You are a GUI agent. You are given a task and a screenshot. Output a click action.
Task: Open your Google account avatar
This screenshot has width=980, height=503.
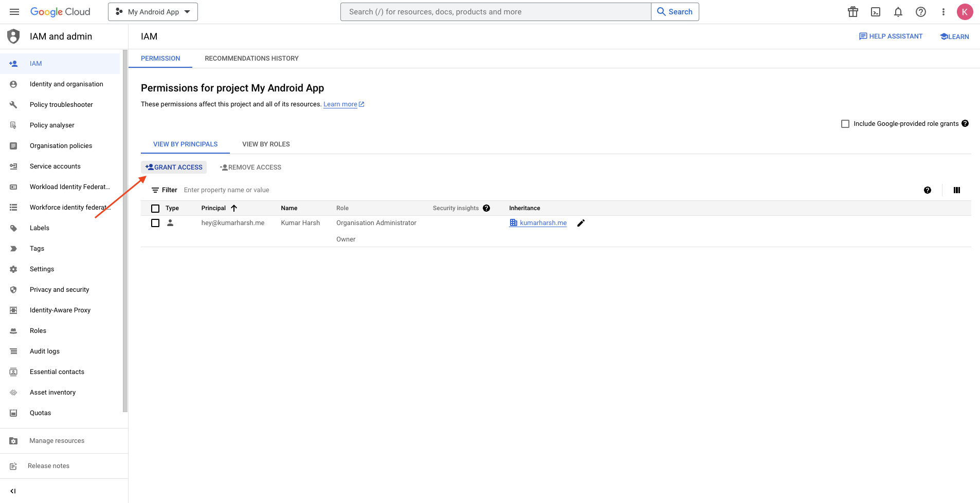pos(965,11)
